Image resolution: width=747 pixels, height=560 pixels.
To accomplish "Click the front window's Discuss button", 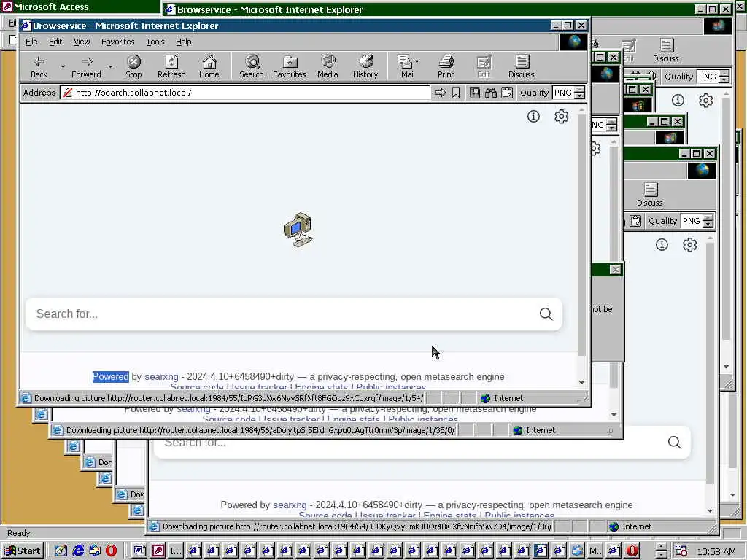I will 521,66.
